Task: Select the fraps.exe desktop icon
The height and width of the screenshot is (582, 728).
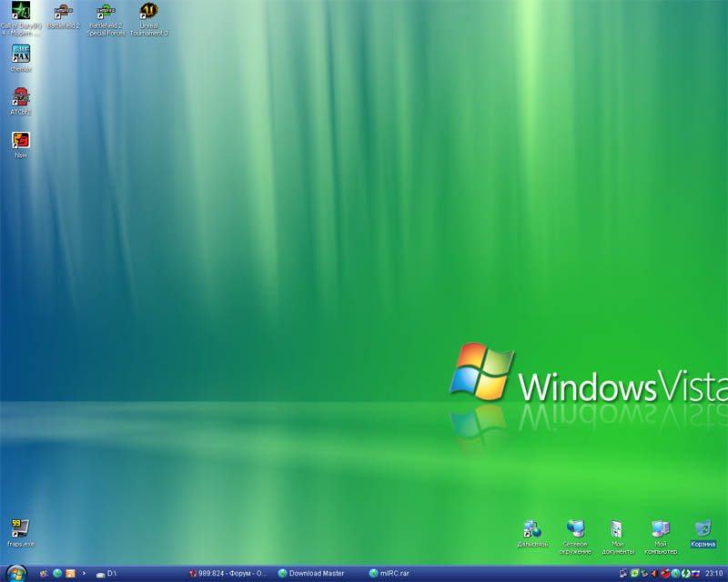Action: pyautogui.click(x=20, y=528)
